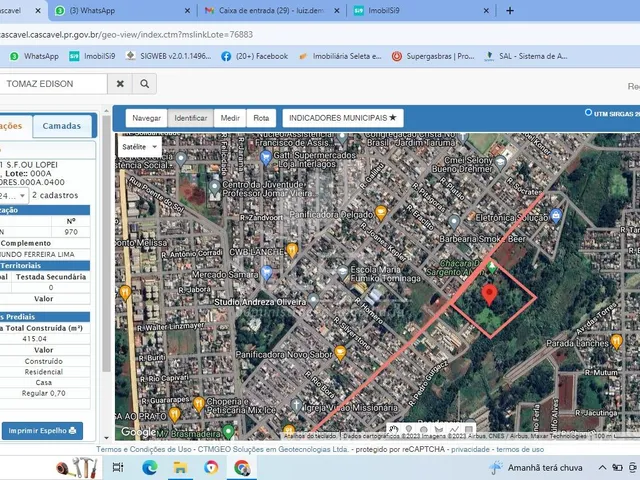The height and width of the screenshot is (480, 640).
Task: Switch to the WhatsApp browser tab
Action: click(123, 11)
